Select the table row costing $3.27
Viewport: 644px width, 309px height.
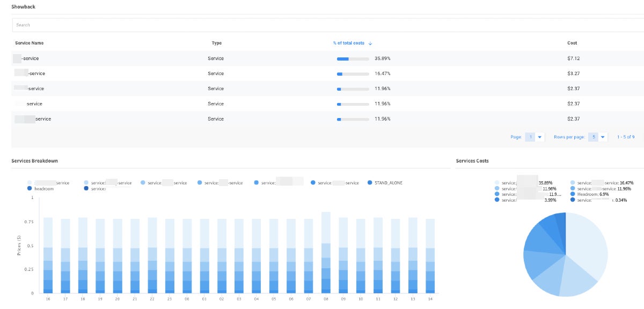point(322,73)
